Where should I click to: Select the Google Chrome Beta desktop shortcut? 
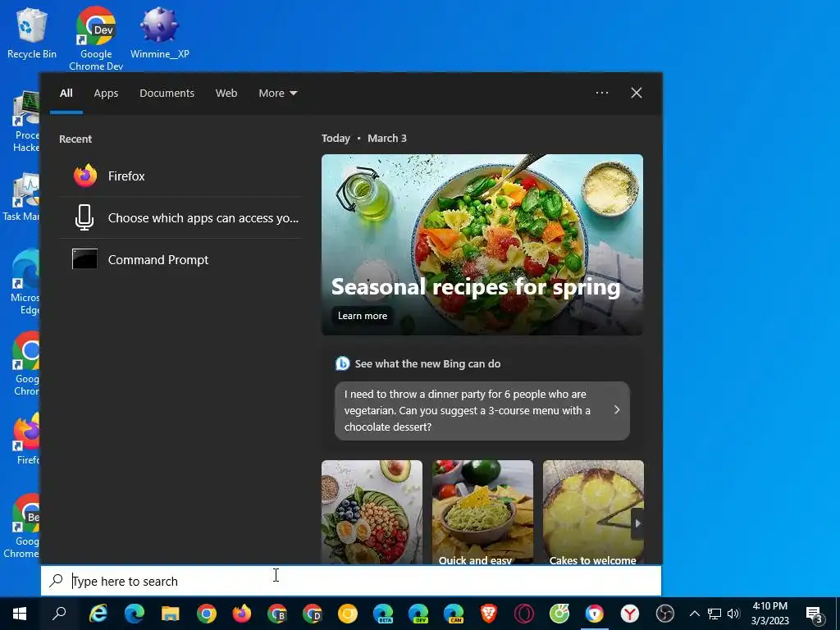pyautogui.click(x=22, y=526)
